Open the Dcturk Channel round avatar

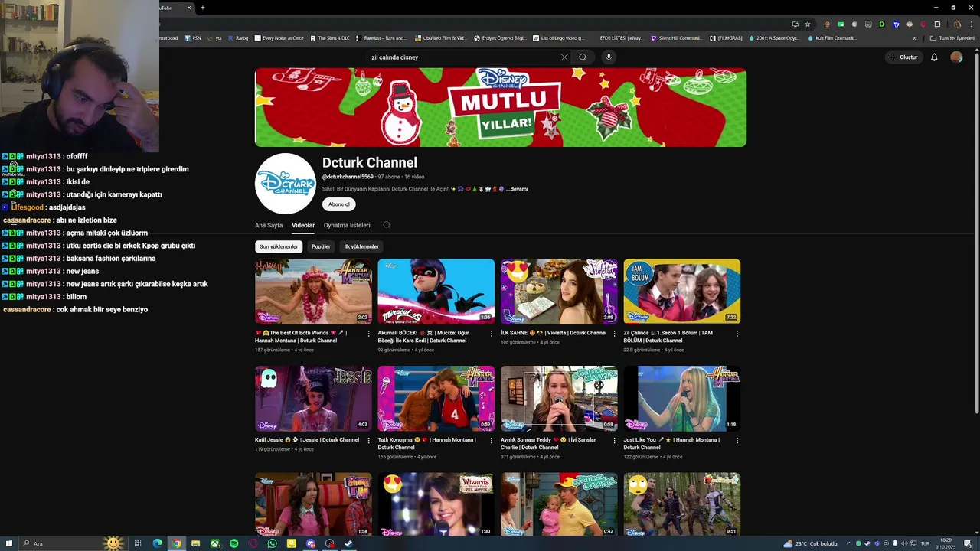286,184
